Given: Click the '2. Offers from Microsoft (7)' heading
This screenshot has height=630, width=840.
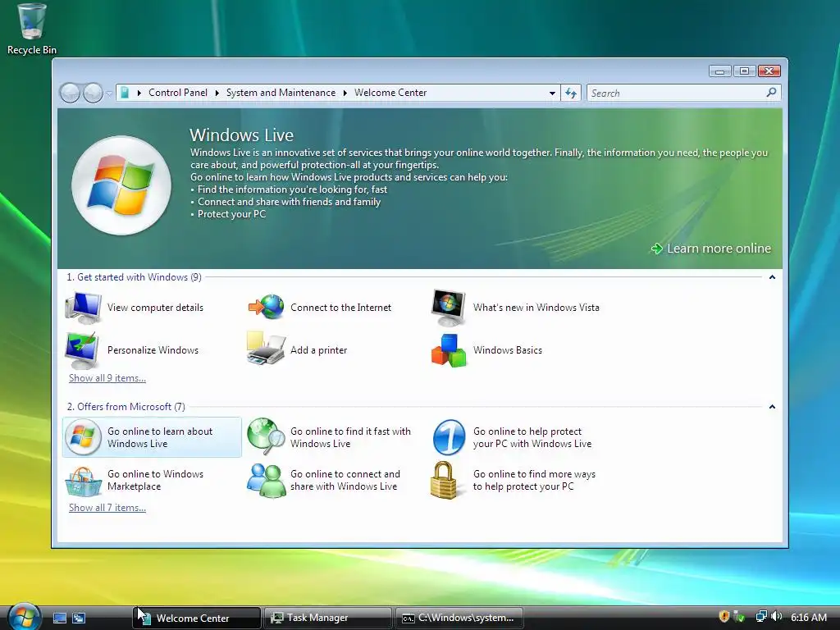Looking at the screenshot, I should coord(126,407).
